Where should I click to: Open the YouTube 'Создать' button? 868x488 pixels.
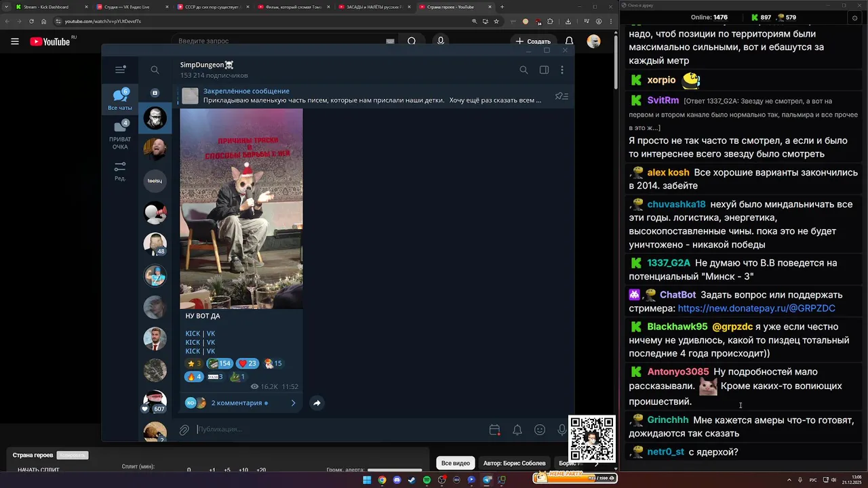[534, 41]
